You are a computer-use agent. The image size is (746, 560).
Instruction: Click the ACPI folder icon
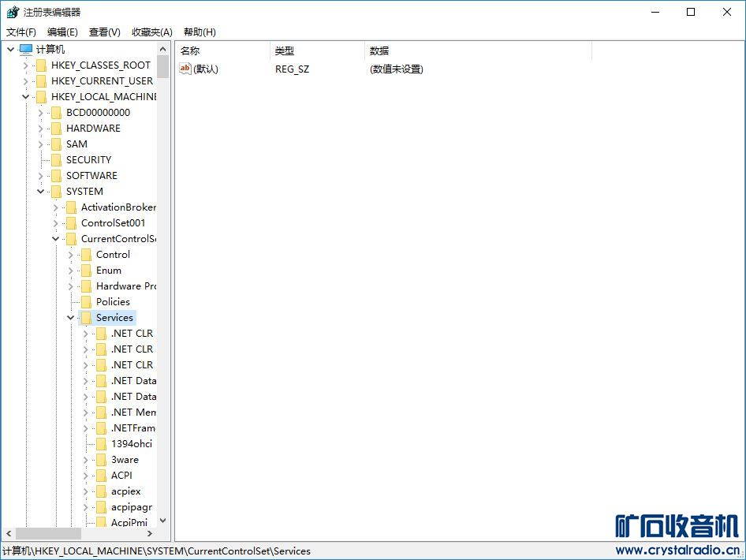101,476
